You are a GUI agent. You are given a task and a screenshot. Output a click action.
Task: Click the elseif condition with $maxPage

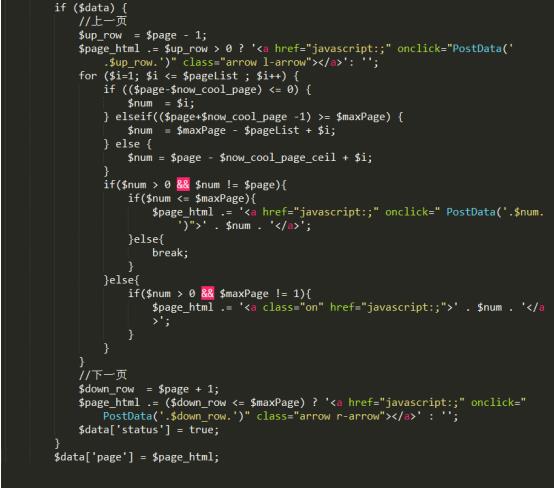[253, 117]
